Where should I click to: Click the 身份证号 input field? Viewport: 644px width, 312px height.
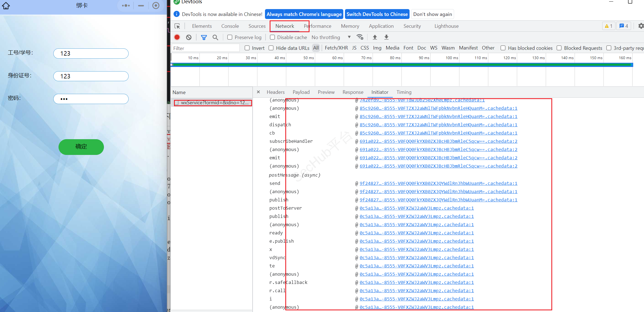coord(91,76)
